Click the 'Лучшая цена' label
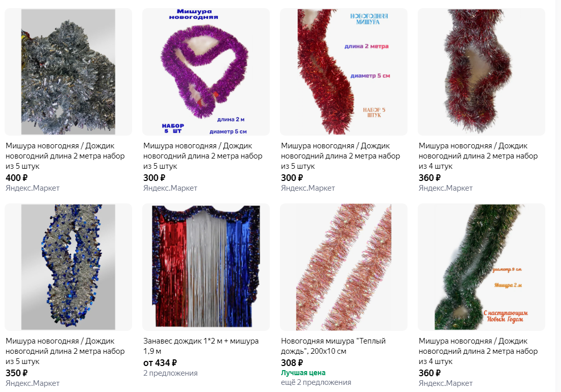The image size is (561, 392). (303, 373)
